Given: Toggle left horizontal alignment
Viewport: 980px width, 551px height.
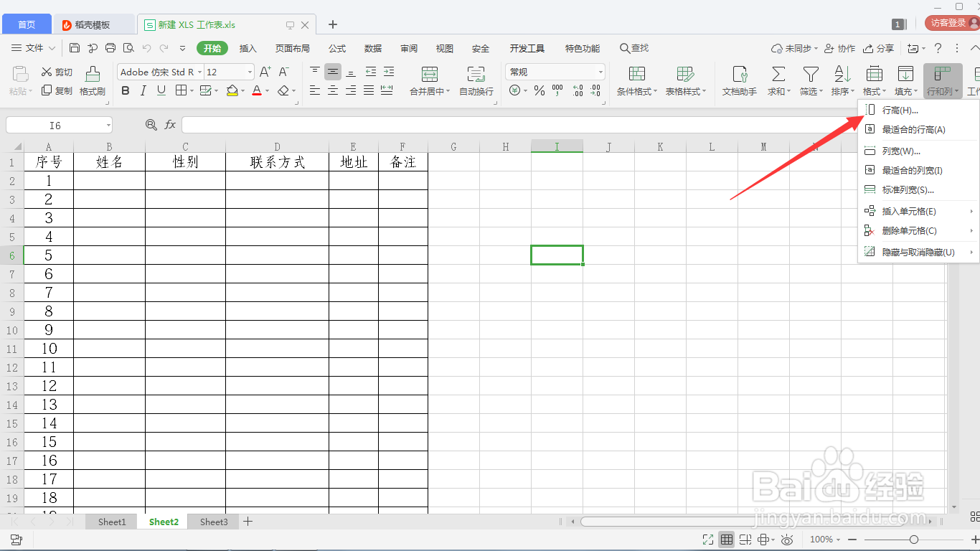Looking at the screenshot, I should [x=315, y=90].
